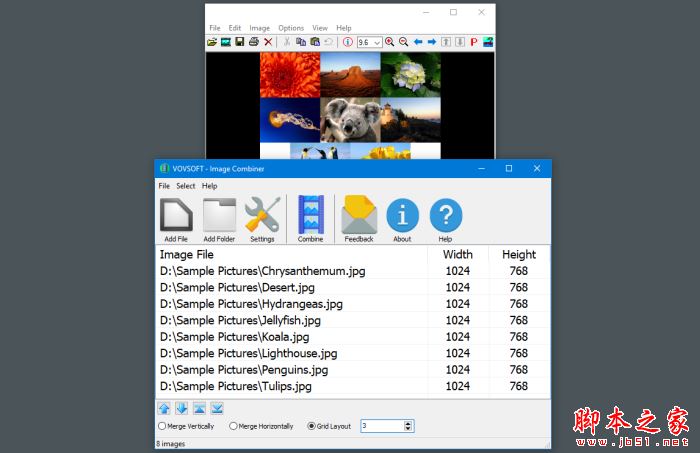Viewport: 700px width, 453px height.
Task: Select the Koala.jpg row
Action: [x=353, y=337]
